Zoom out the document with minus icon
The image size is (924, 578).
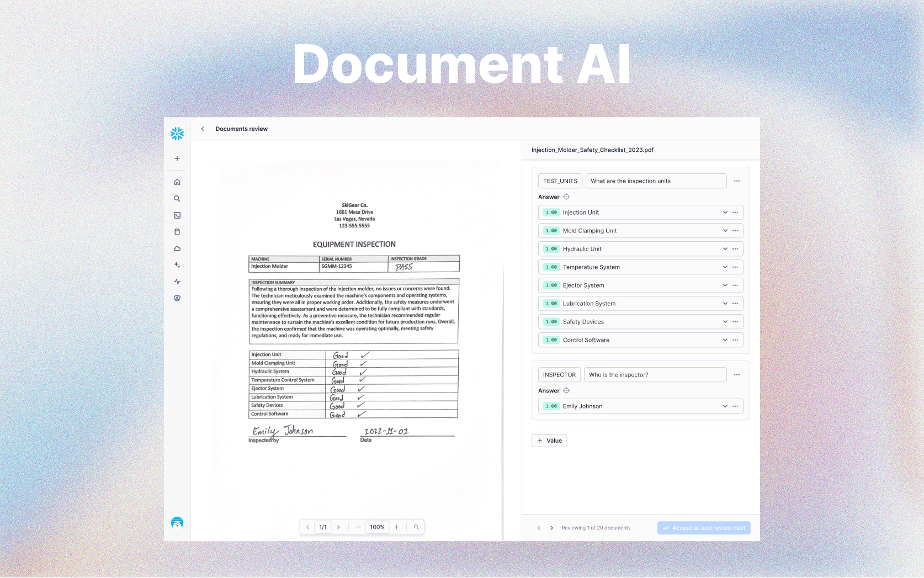tap(358, 527)
